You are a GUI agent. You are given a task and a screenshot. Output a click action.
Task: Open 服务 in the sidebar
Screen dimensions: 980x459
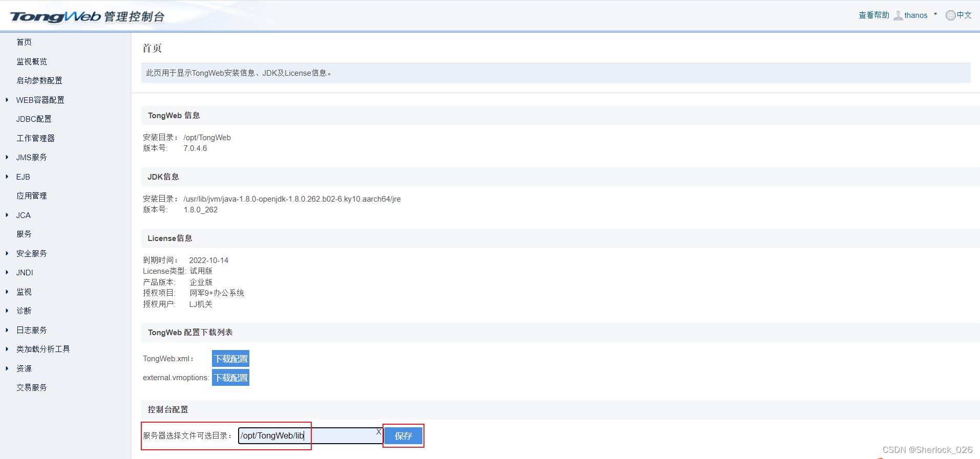(x=24, y=234)
